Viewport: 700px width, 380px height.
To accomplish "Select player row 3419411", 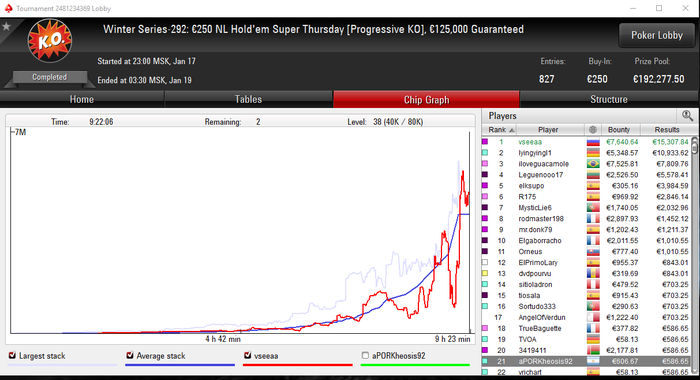I will tap(587, 350).
